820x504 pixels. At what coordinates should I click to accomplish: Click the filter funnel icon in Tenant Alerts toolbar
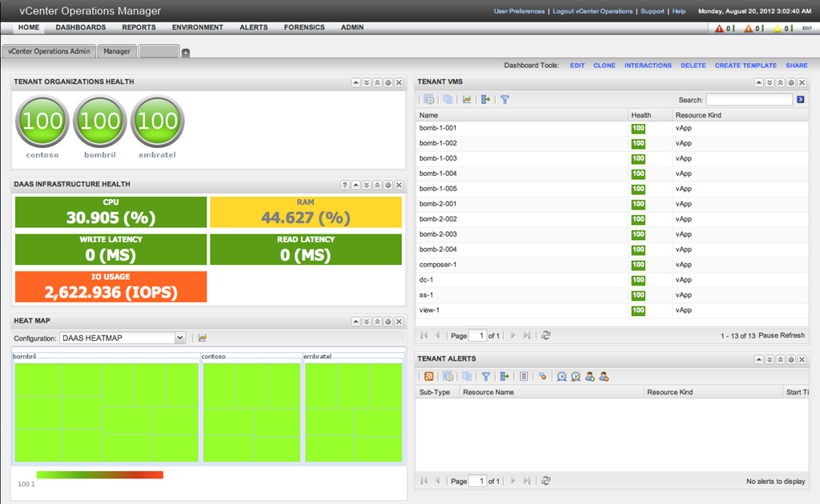click(486, 377)
